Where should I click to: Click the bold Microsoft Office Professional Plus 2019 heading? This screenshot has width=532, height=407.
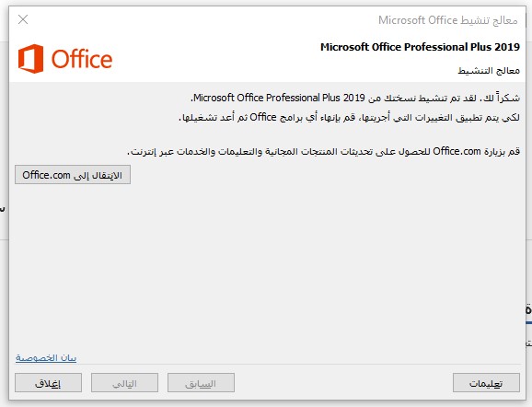(x=420, y=47)
